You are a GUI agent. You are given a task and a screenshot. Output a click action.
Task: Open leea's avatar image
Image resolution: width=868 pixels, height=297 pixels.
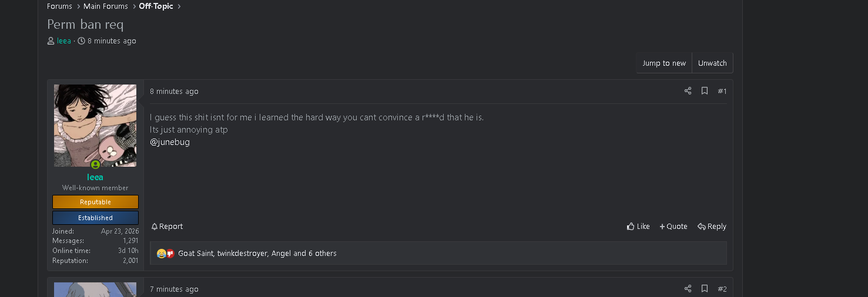[95, 126]
